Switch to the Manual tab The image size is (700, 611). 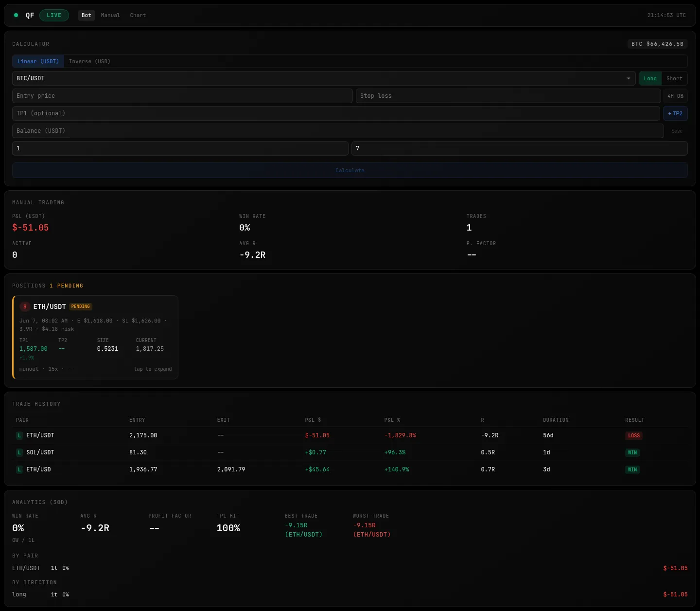click(110, 15)
